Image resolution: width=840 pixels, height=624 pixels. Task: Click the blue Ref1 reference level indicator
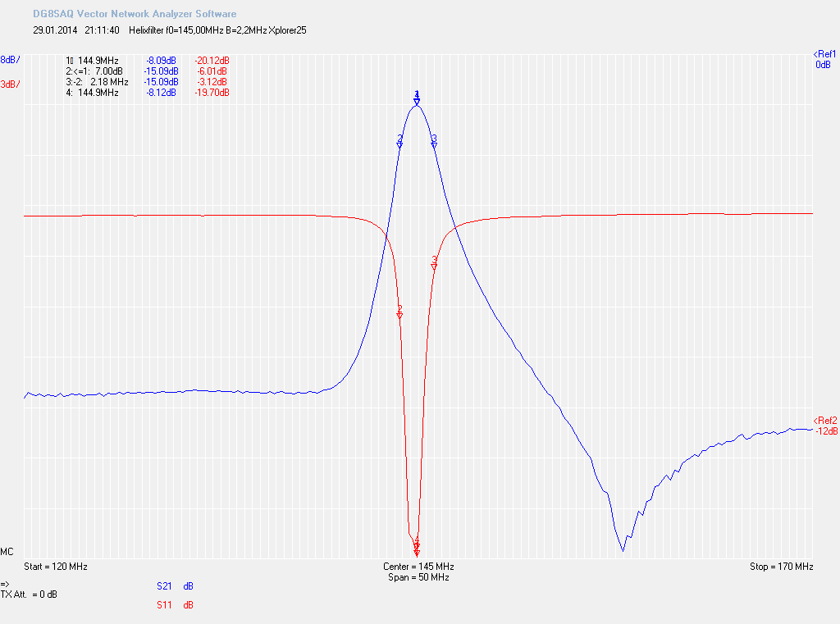pyautogui.click(x=824, y=59)
